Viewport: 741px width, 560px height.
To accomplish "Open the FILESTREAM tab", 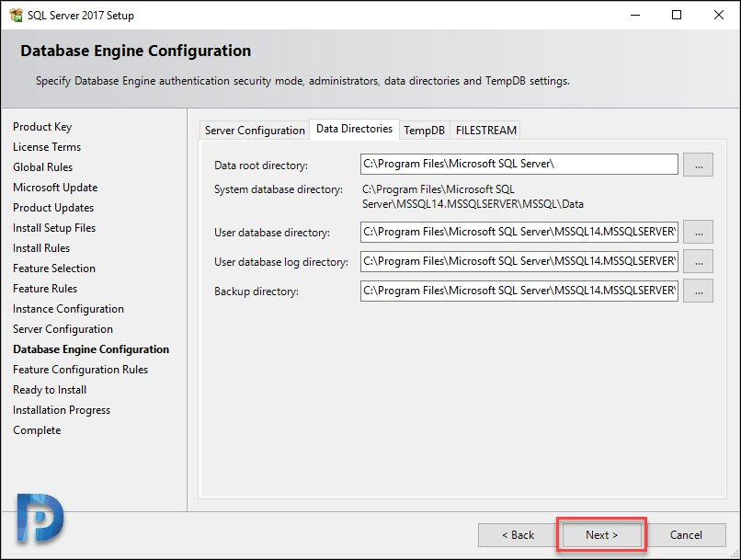I will (485, 131).
